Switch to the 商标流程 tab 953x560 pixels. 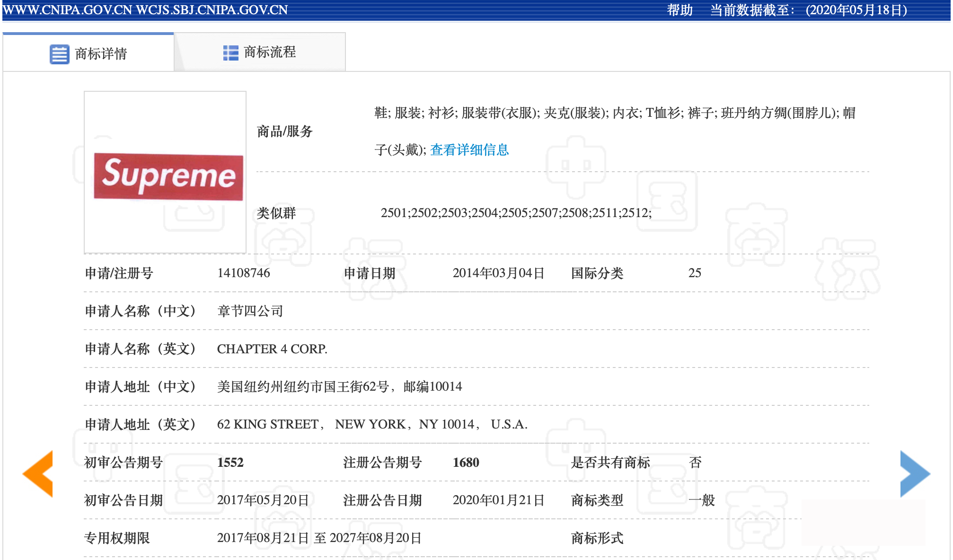click(269, 52)
